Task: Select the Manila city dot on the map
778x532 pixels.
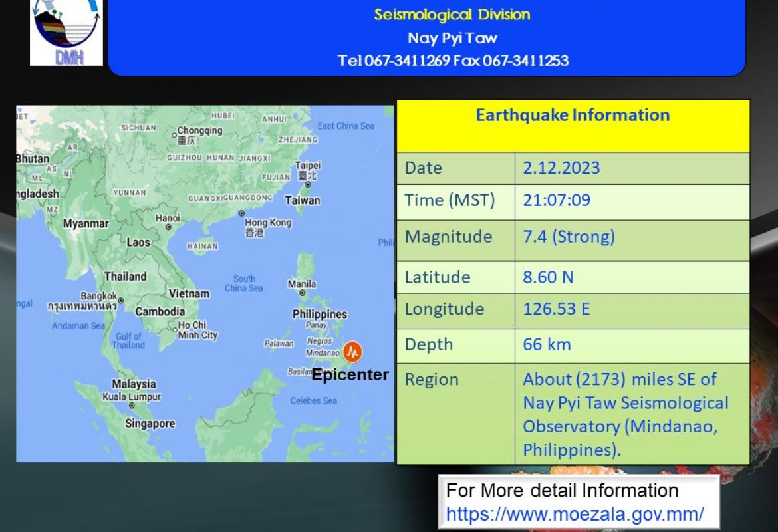Action: [x=303, y=293]
